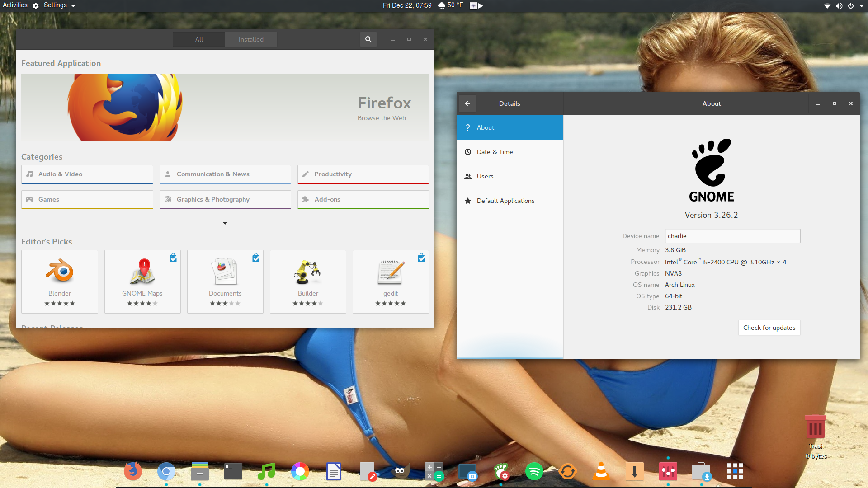
Task: Launch LibreOffice Writer from the dock
Action: point(334,471)
